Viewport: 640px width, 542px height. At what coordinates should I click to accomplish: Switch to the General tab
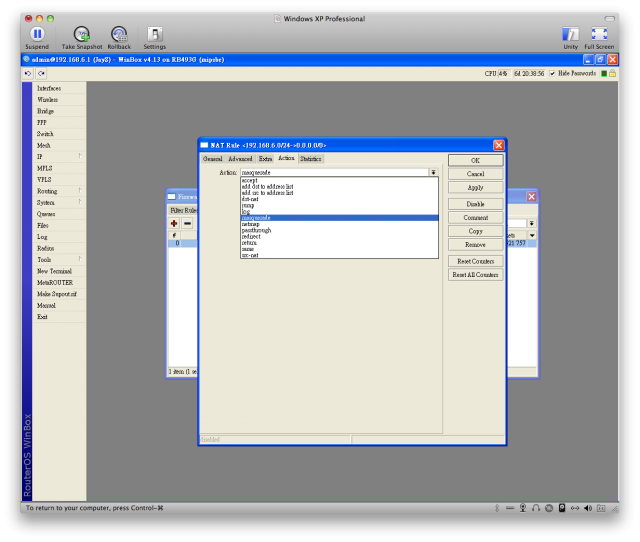coord(213,159)
